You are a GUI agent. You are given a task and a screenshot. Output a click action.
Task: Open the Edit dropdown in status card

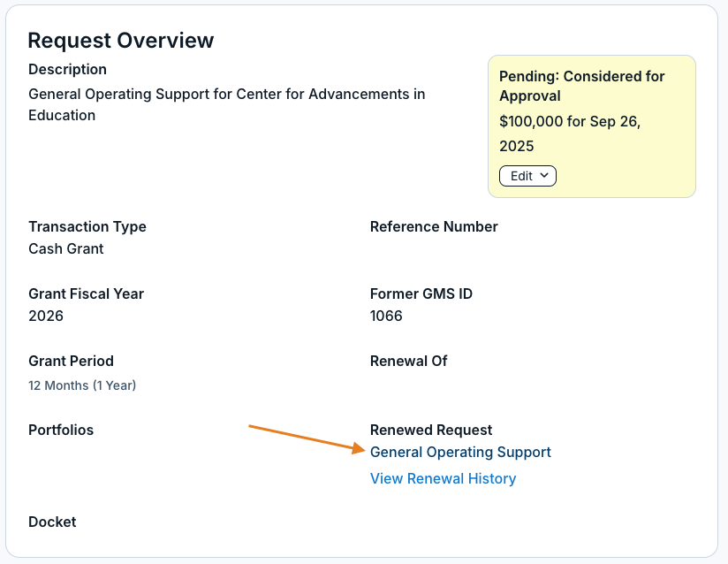click(527, 176)
